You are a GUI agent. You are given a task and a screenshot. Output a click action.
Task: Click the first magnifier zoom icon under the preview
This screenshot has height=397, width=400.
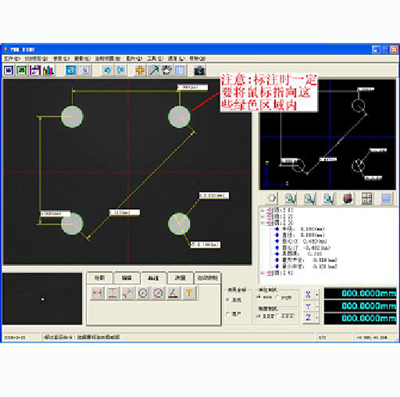tap(291, 199)
